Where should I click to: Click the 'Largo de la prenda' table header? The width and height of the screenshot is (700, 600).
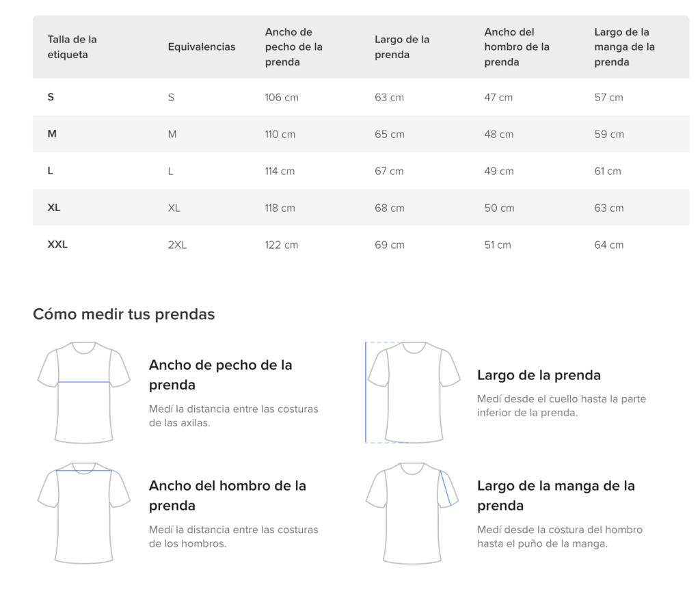[x=402, y=47]
